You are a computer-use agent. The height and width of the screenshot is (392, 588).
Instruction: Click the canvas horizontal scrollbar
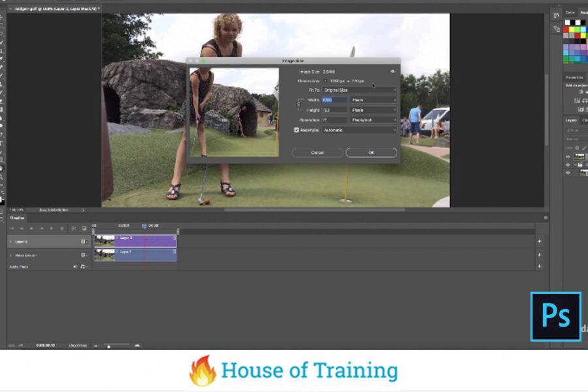click(315, 210)
